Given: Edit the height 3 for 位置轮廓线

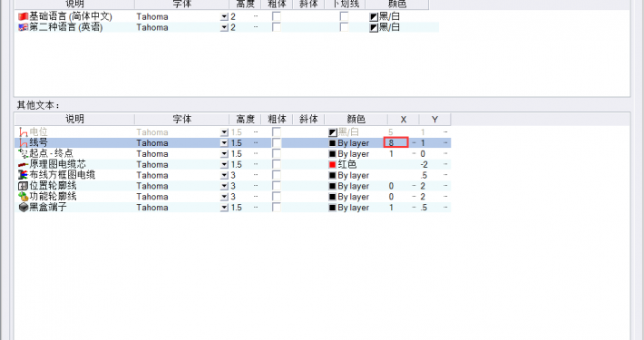Looking at the screenshot, I should (233, 186).
